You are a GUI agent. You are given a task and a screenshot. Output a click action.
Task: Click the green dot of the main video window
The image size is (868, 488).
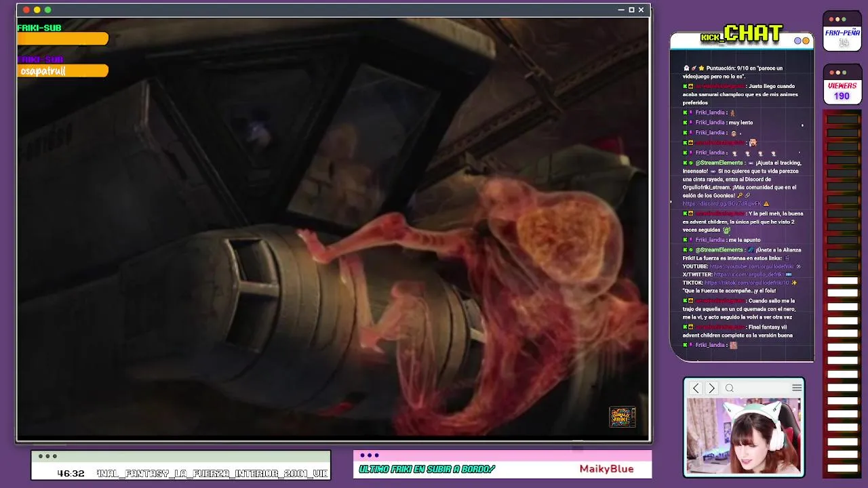[x=47, y=9]
